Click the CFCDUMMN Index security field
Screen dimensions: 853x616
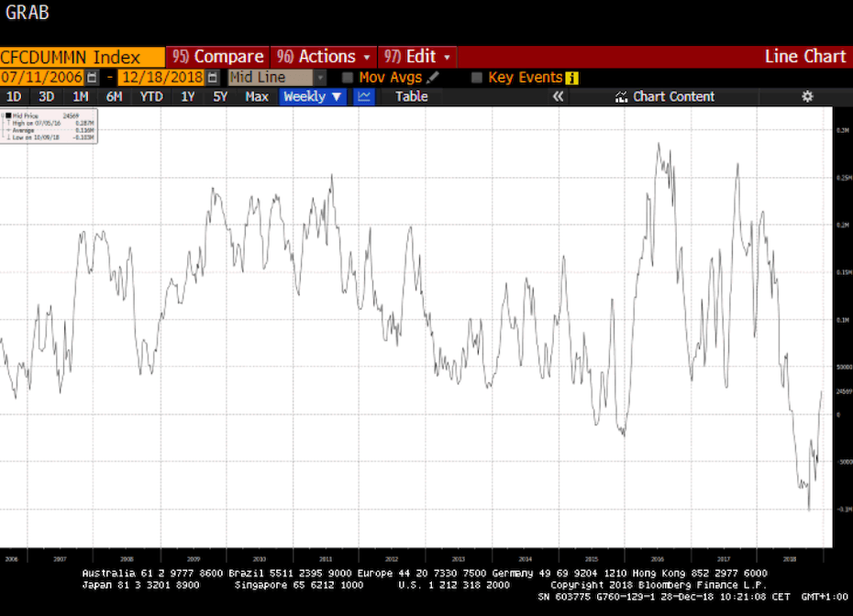pos(83,57)
